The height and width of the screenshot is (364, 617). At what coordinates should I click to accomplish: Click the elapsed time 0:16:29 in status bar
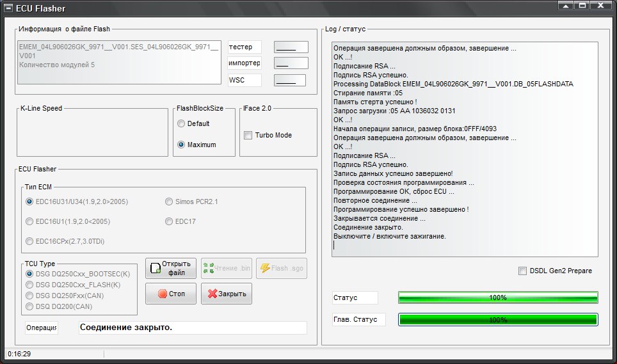tap(19, 354)
